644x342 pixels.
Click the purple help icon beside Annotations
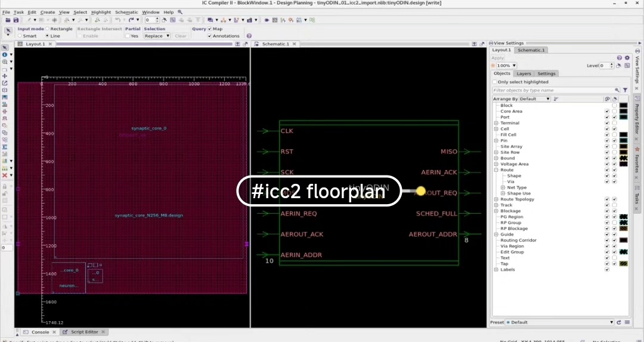tap(249, 36)
